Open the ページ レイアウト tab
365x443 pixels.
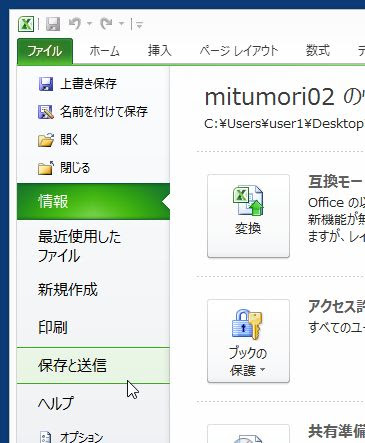(239, 51)
